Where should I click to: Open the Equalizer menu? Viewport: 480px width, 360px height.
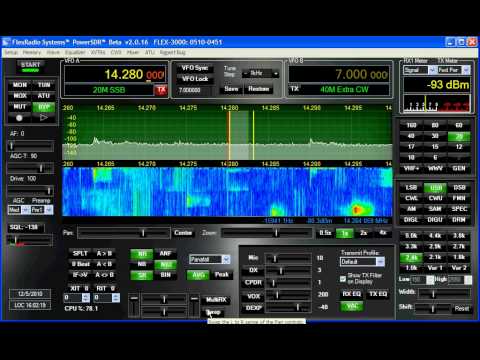(x=75, y=52)
